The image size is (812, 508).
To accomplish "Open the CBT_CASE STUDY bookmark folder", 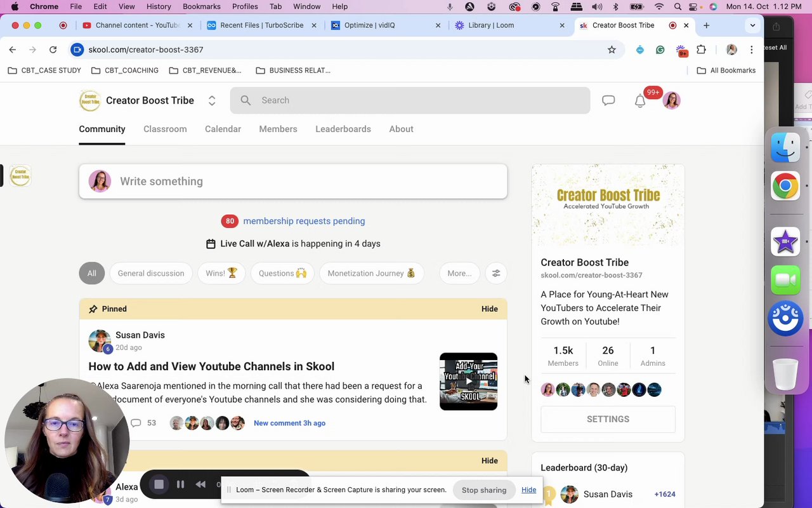I will click(44, 70).
